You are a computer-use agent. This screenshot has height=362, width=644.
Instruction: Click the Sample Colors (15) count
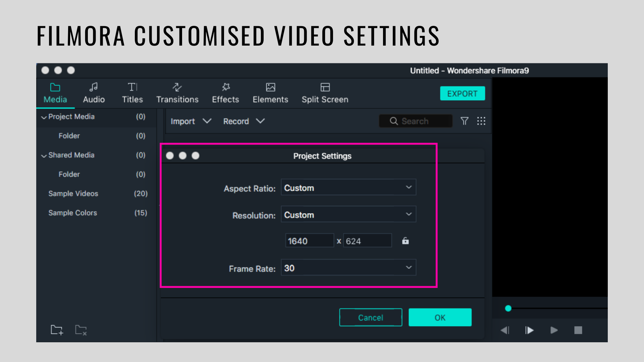click(141, 213)
